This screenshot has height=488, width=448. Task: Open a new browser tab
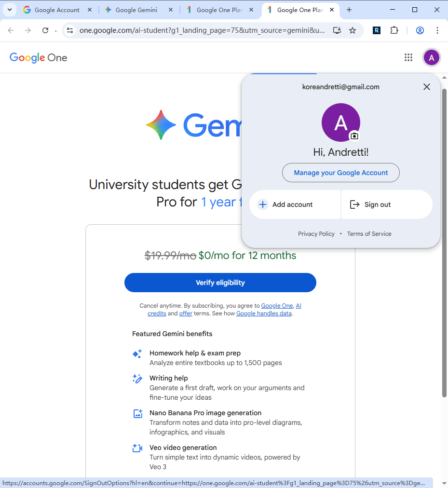[x=349, y=10]
